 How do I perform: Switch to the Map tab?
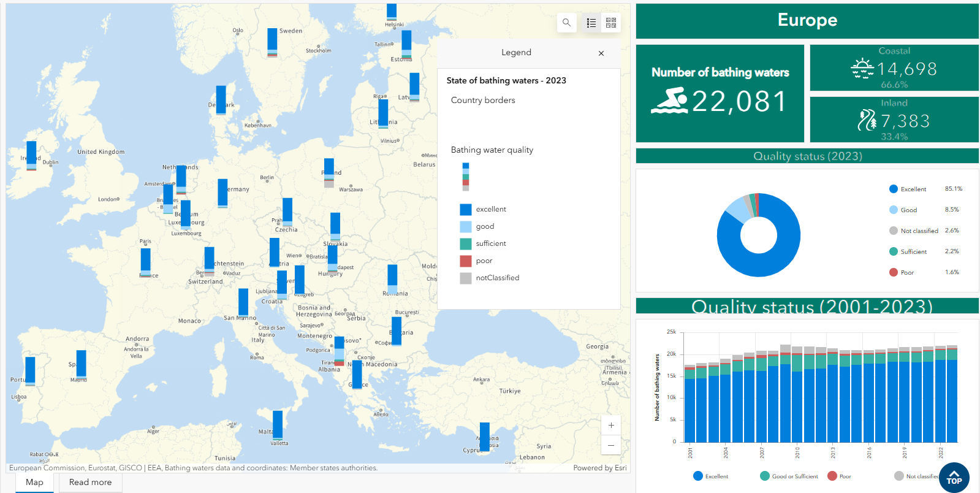coord(34,483)
